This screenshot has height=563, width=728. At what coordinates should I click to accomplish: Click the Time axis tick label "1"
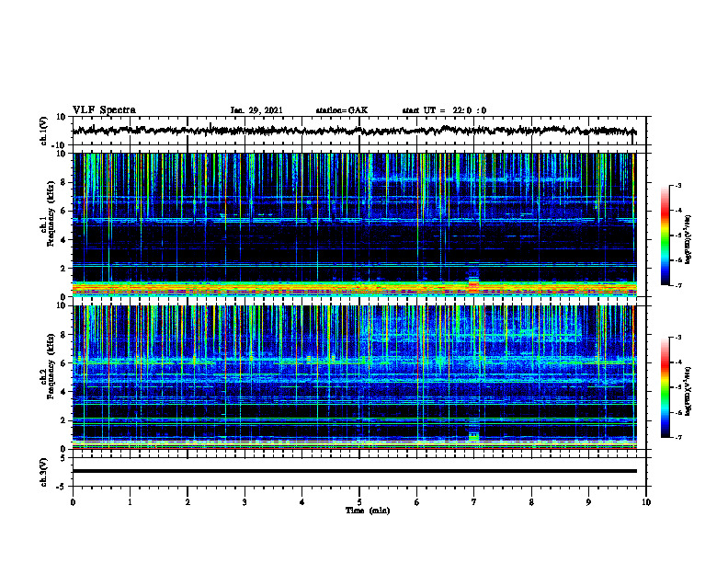(x=130, y=502)
